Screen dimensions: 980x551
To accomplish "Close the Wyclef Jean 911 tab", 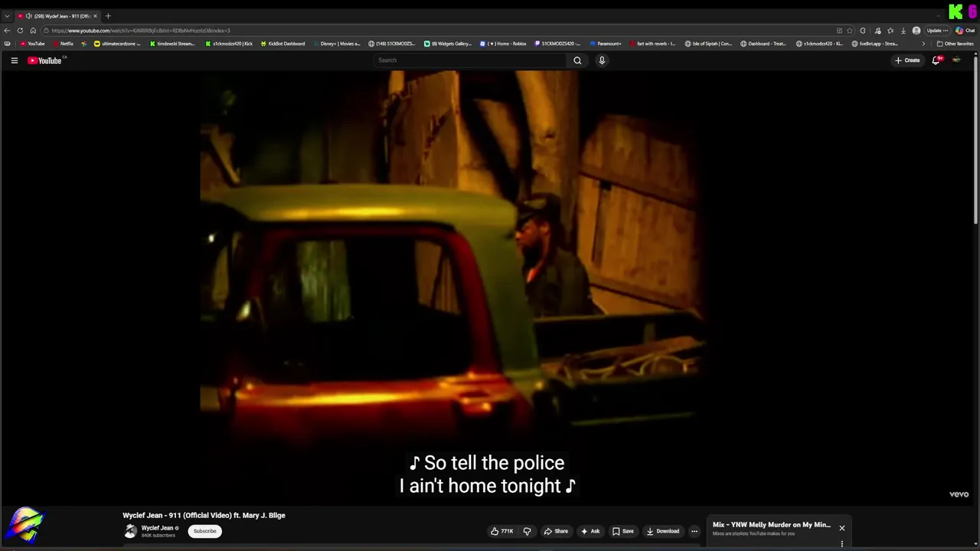I will pyautogui.click(x=95, y=16).
